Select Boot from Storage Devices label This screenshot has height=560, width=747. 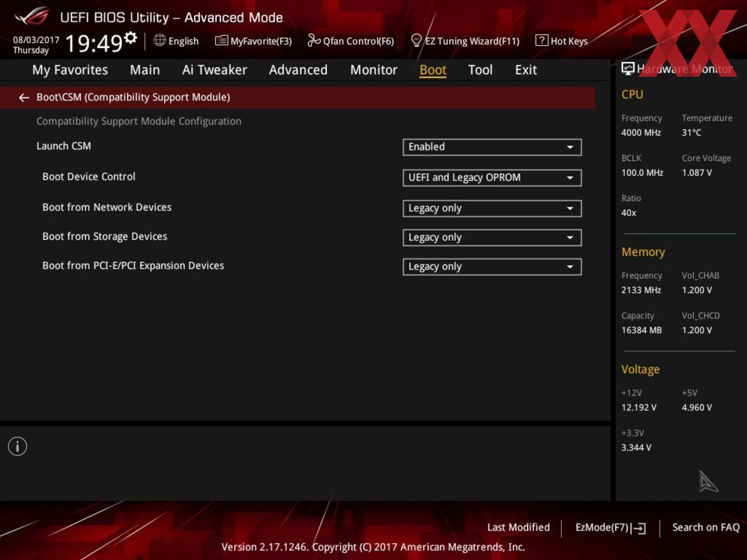[x=104, y=237]
